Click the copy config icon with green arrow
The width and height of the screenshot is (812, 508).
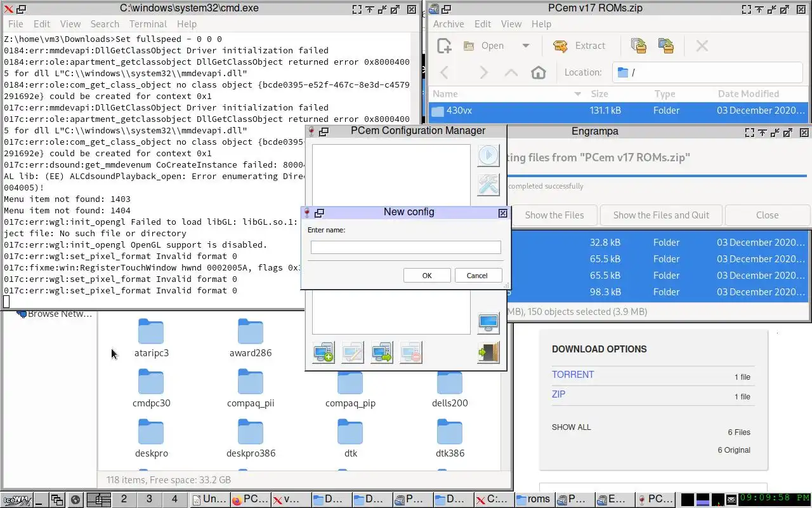point(382,352)
